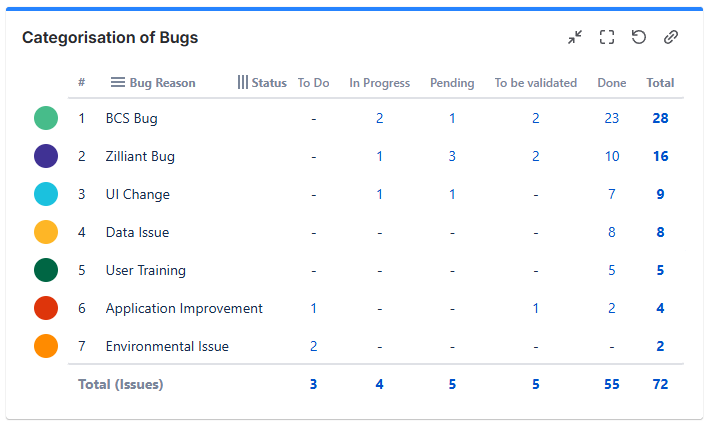Refresh the Categorisation of Bugs gadget

pos(639,37)
